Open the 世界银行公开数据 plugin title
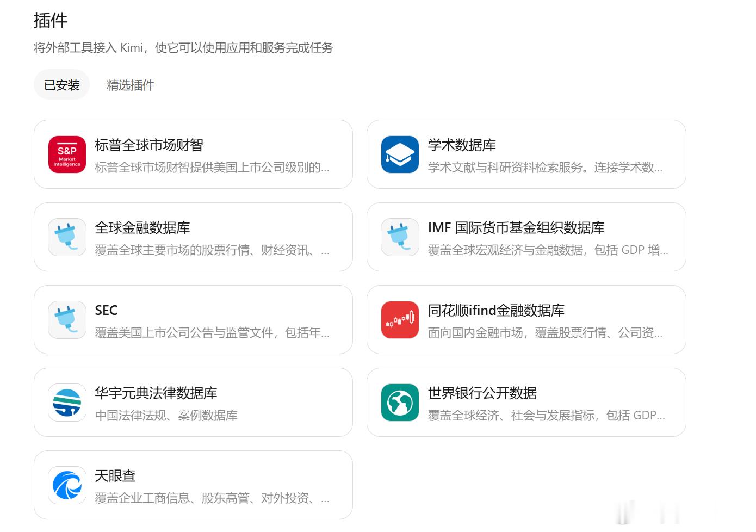Image resolution: width=756 pixels, height=532 pixels. [x=482, y=393]
